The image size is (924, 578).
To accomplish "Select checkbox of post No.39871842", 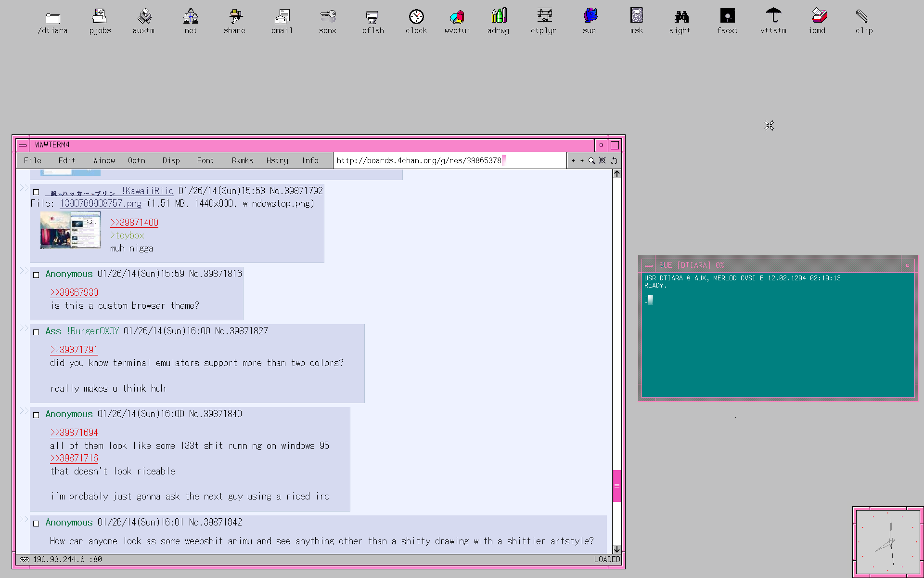I will 36,524.
